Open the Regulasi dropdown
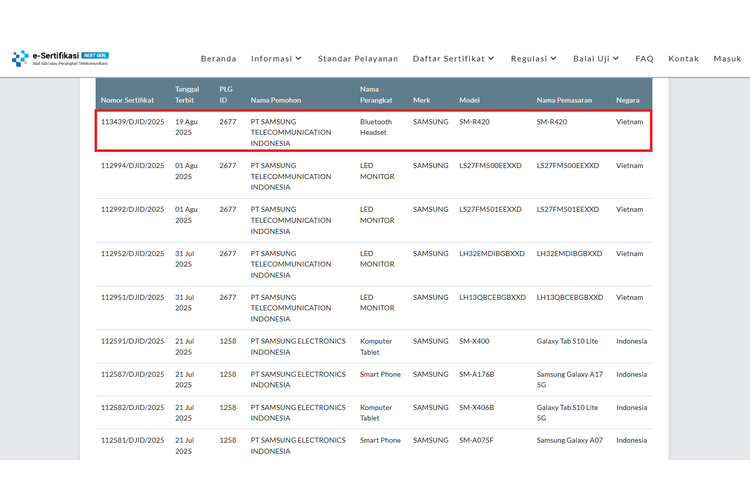Screen dimensions: 750x500 [533, 58]
